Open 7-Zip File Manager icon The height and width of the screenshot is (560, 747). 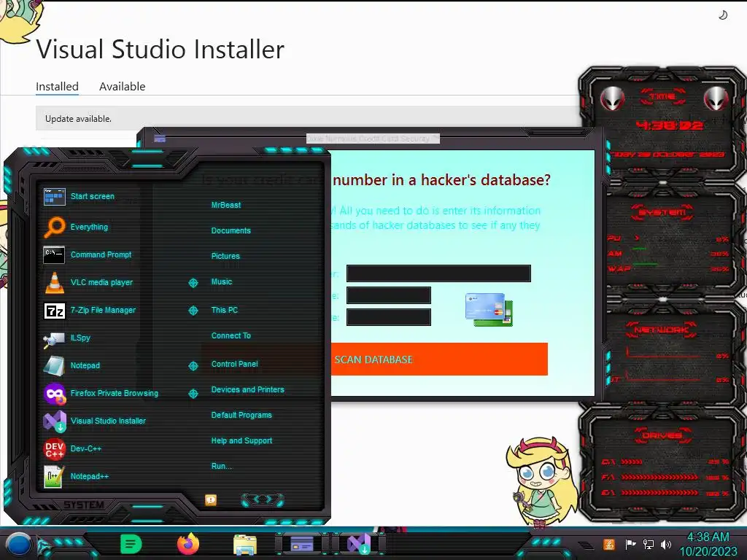pyautogui.click(x=54, y=311)
